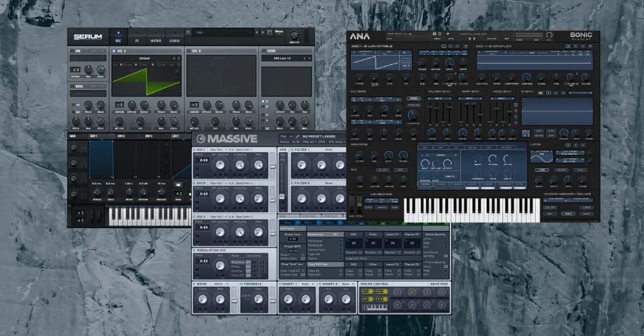
Task: Open OSC1 'Squ-Sw I' wavetable dropdown in Massive
Action: 218,149
